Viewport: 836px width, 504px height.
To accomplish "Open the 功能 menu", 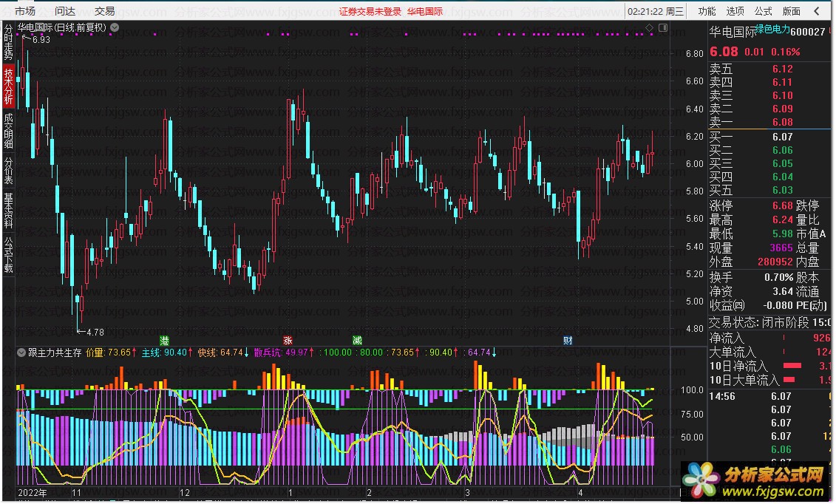I will pos(707,10).
